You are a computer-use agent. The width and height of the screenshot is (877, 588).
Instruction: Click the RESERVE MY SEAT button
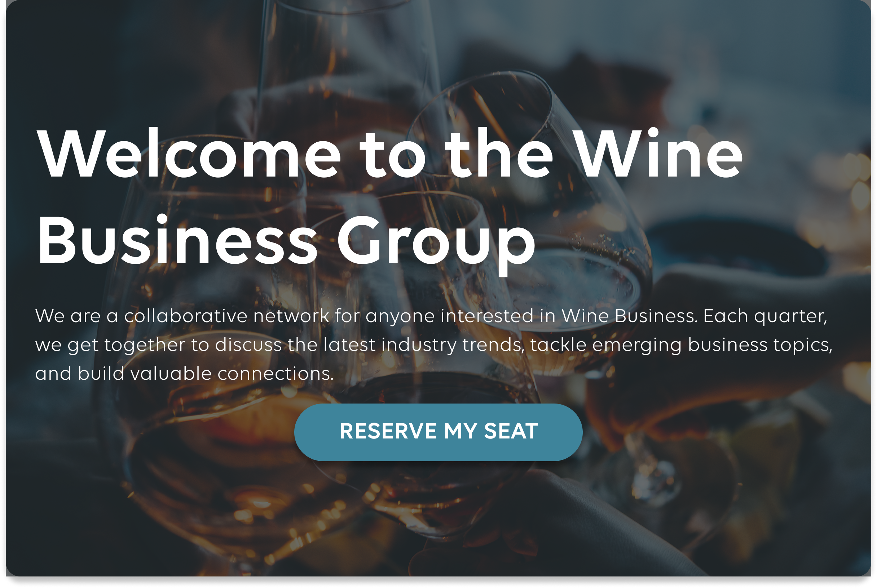pos(438,432)
